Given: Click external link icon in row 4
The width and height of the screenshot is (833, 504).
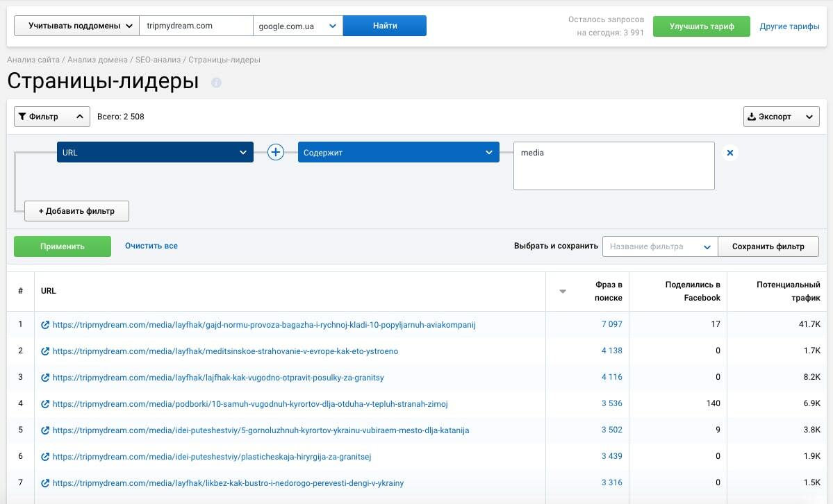Looking at the screenshot, I should (45, 404).
